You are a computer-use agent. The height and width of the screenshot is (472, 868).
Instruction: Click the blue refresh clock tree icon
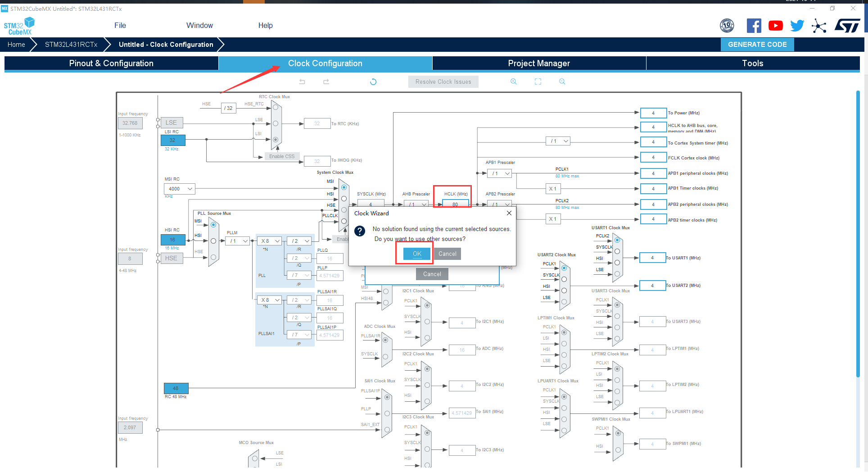373,82
